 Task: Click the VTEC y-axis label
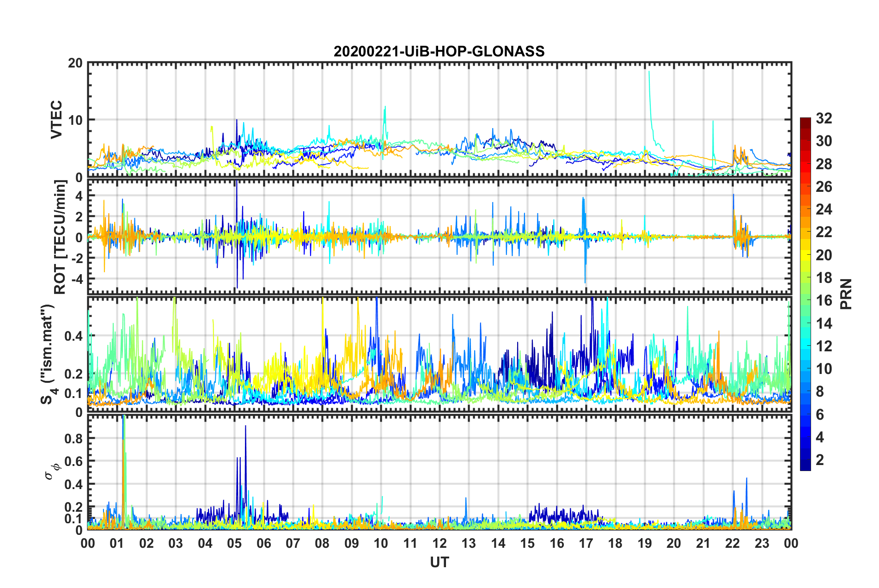56,120
